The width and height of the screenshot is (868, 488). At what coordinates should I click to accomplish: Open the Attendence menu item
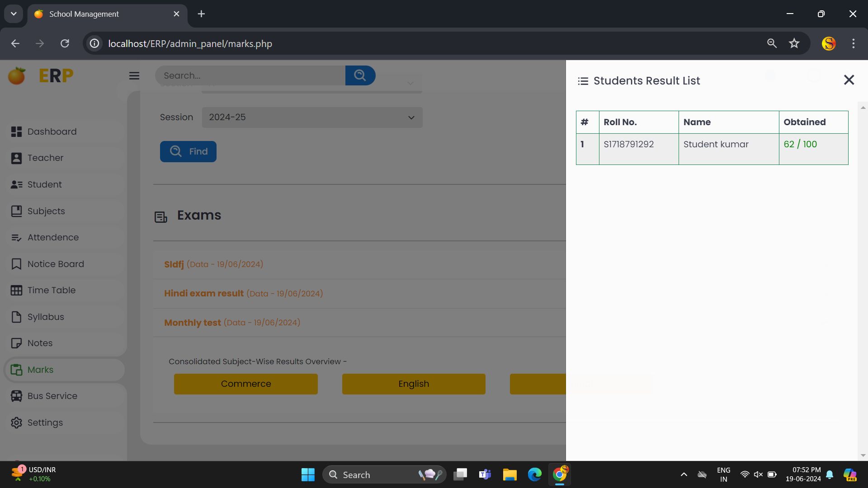coord(53,238)
